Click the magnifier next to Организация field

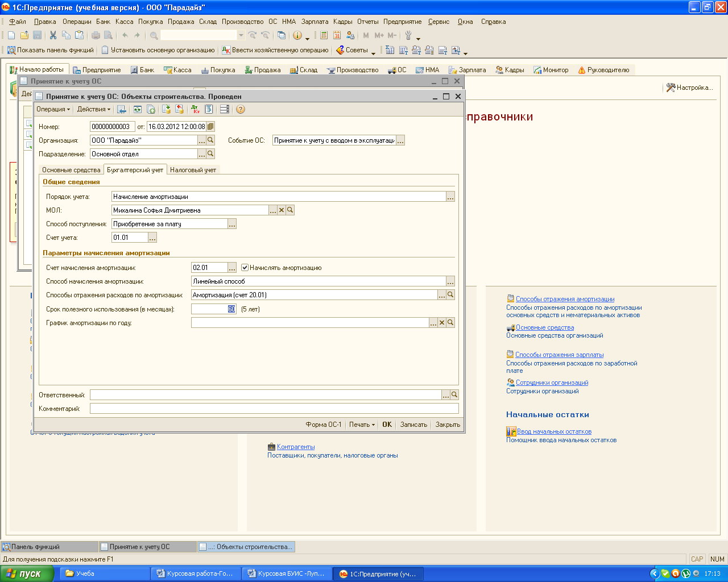(x=210, y=140)
